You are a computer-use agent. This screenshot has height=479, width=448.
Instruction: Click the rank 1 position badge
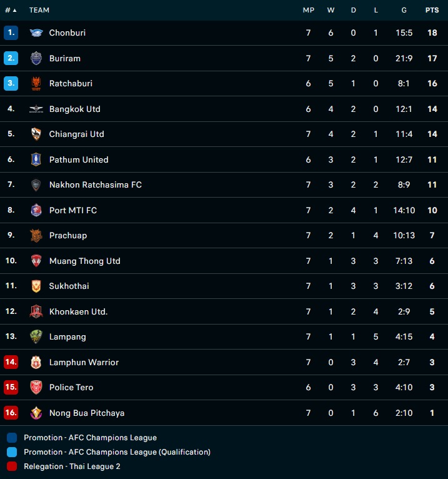[11, 33]
